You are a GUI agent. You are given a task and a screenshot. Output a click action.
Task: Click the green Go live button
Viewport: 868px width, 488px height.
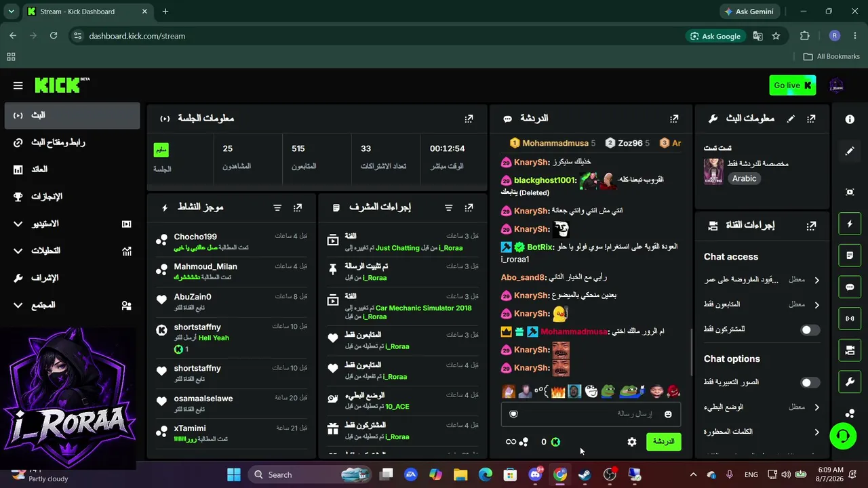pos(792,85)
